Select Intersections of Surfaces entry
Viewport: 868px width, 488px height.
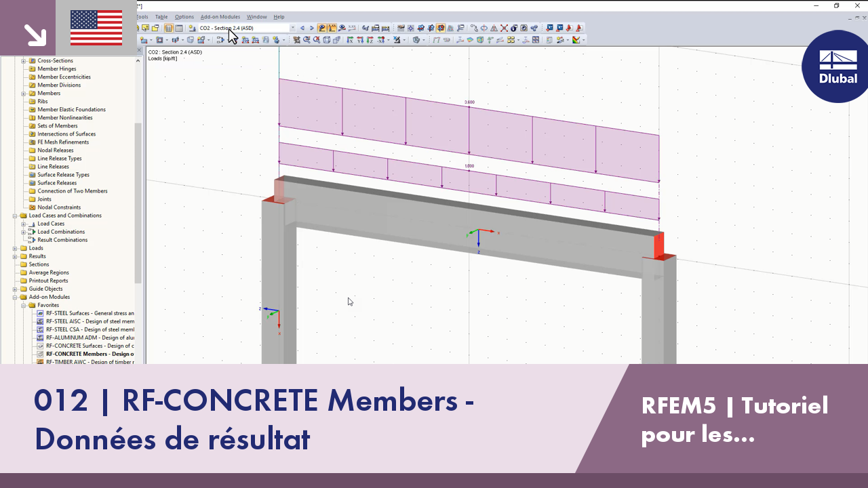coord(66,134)
